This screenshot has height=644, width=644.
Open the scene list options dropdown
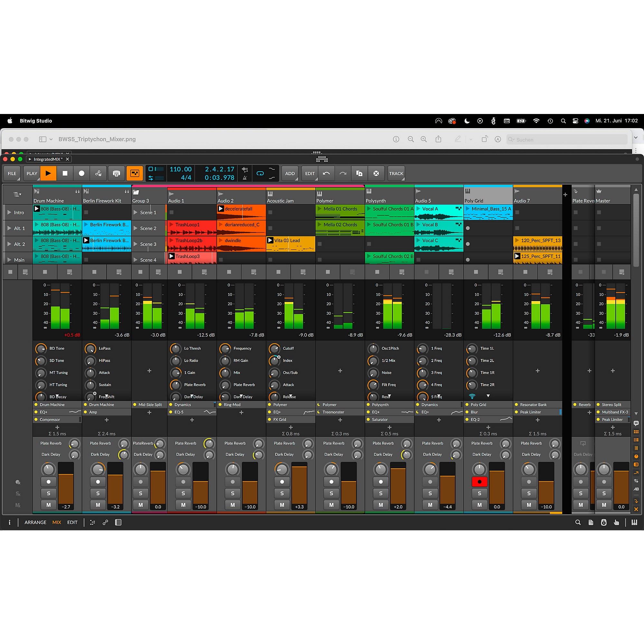pos(17,194)
